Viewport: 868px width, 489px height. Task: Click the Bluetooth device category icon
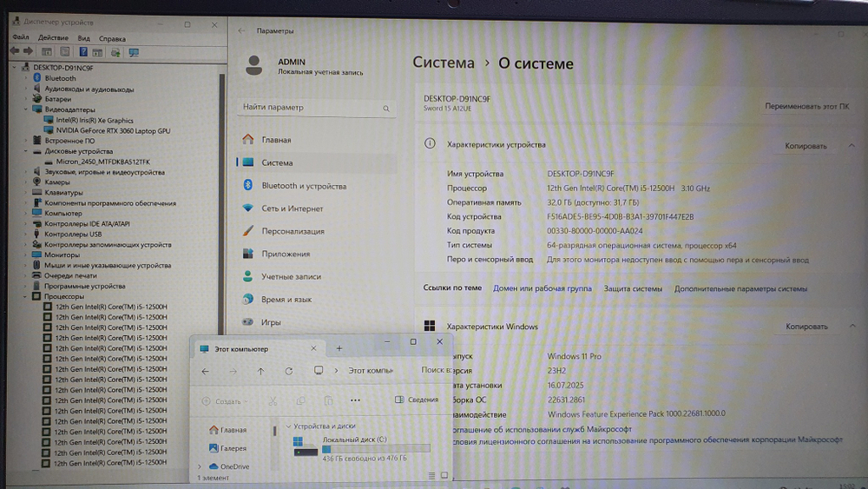(37, 78)
